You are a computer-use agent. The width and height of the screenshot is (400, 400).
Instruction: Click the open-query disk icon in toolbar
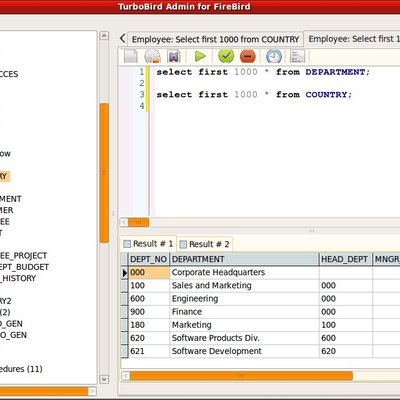(152, 56)
